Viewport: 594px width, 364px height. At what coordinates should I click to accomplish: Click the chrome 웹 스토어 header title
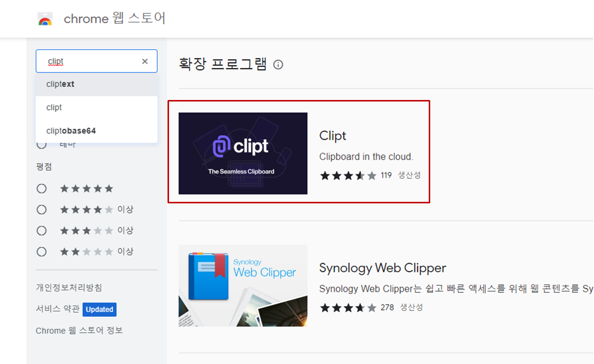pos(115,18)
